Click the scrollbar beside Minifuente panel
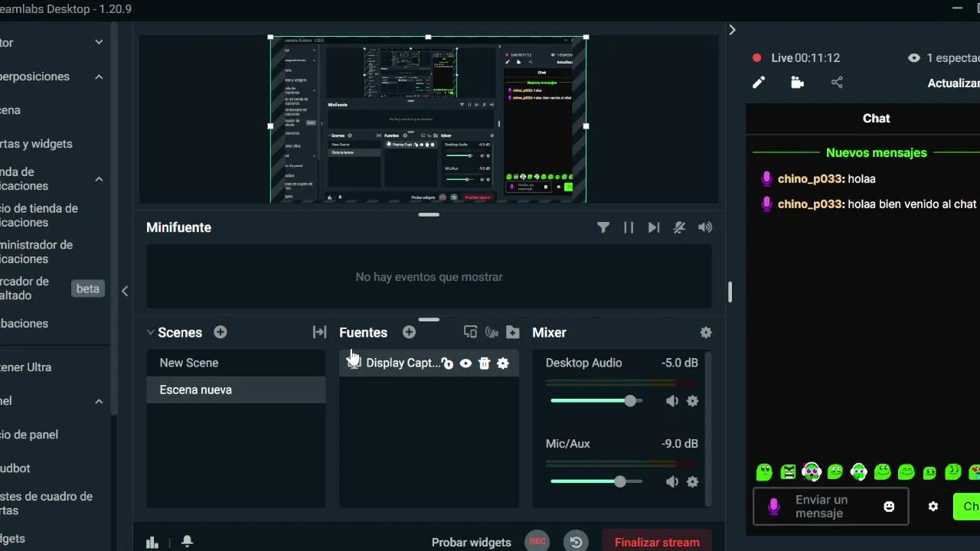The height and width of the screenshot is (551, 980). tap(730, 292)
